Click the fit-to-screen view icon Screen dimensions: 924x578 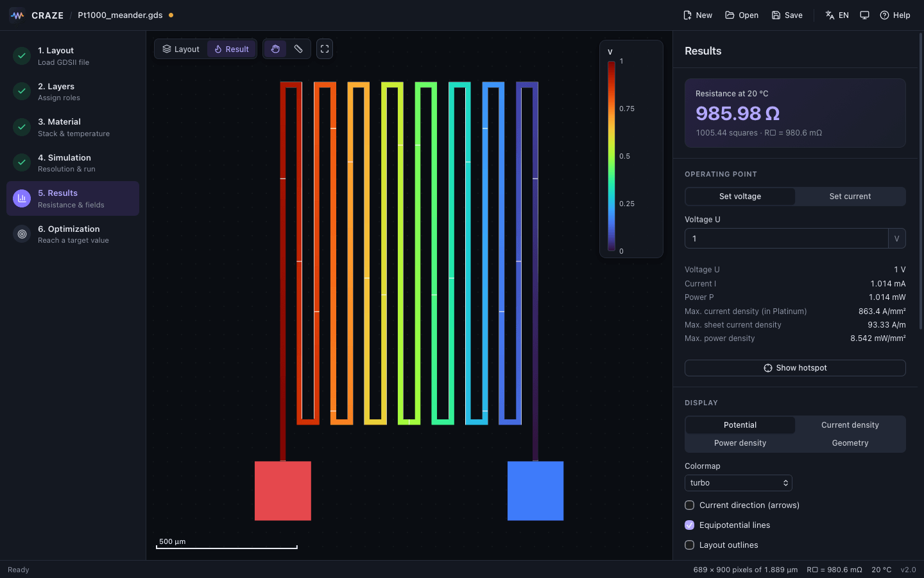[x=325, y=49]
